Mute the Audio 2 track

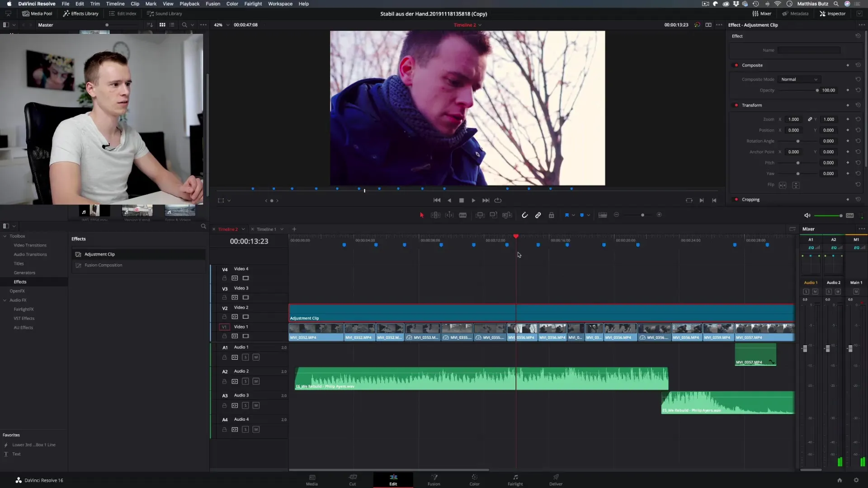pyautogui.click(x=256, y=382)
